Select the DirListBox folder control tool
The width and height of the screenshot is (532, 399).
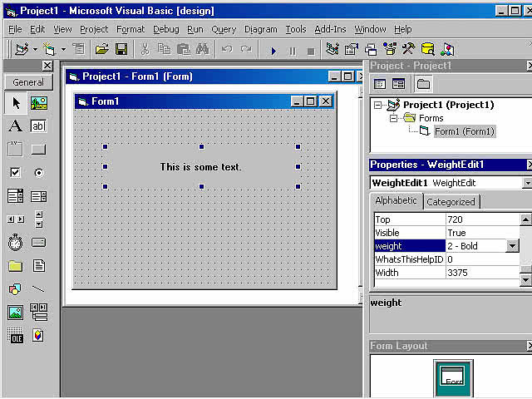click(16, 266)
